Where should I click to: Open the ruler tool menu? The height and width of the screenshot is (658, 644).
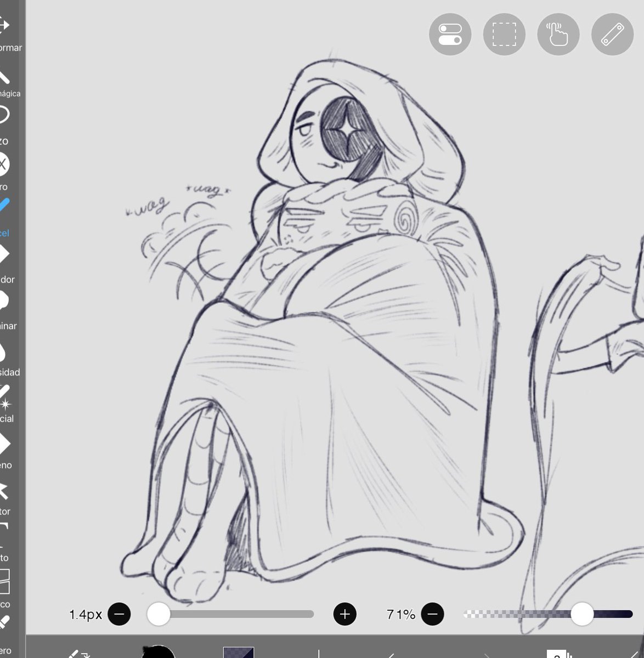pos(612,34)
